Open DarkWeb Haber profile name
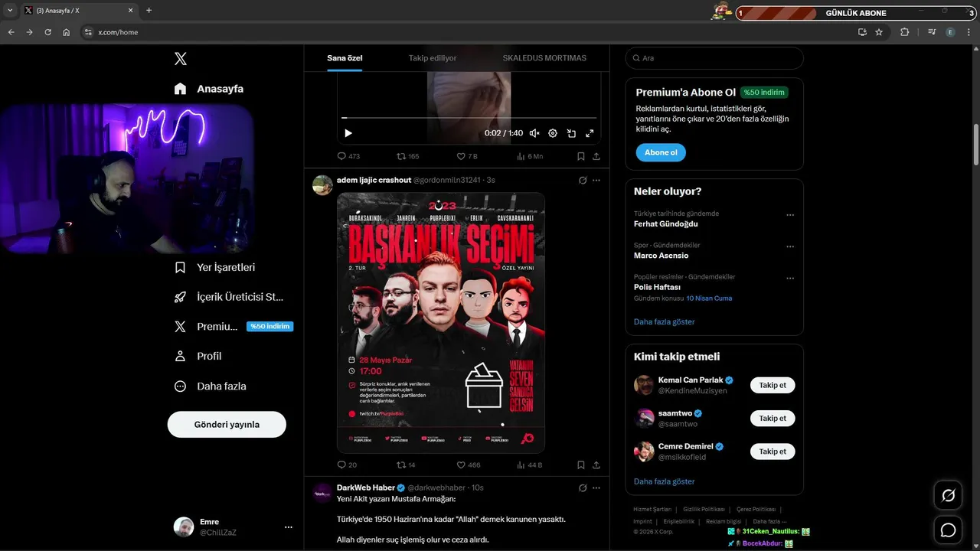This screenshot has height=551, width=980. (365, 487)
